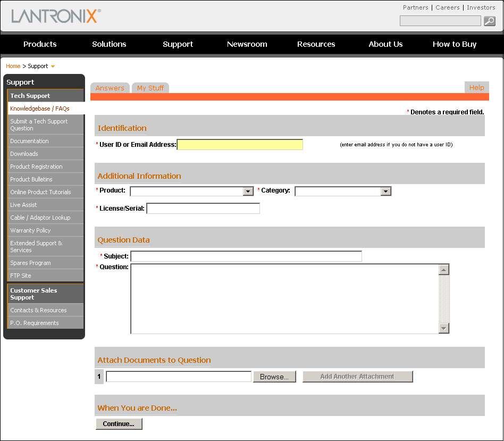
Task: Open the Category dropdown
Action: tap(386, 192)
